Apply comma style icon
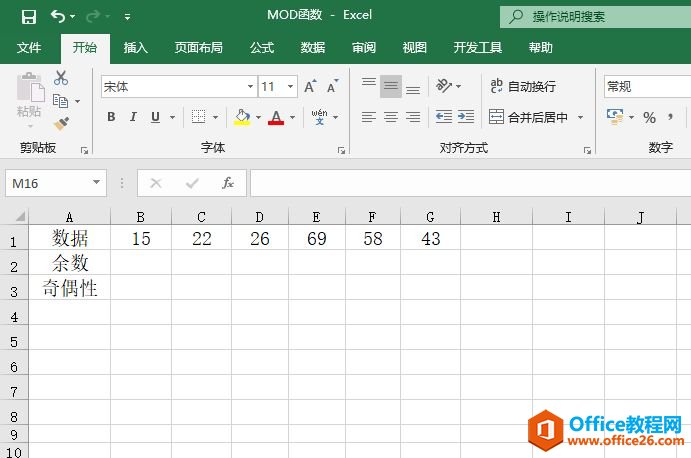The height and width of the screenshot is (458, 691). point(671,117)
